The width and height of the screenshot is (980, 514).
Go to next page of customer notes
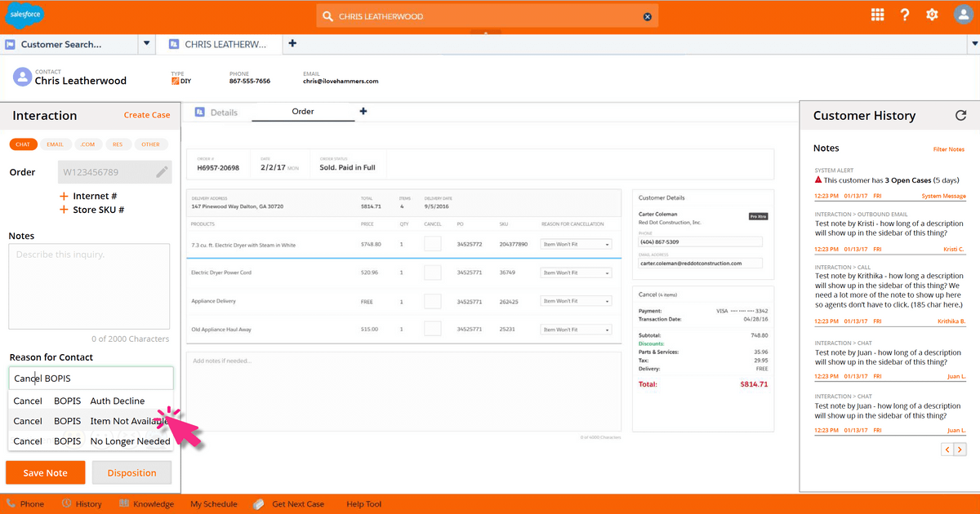pos(960,450)
